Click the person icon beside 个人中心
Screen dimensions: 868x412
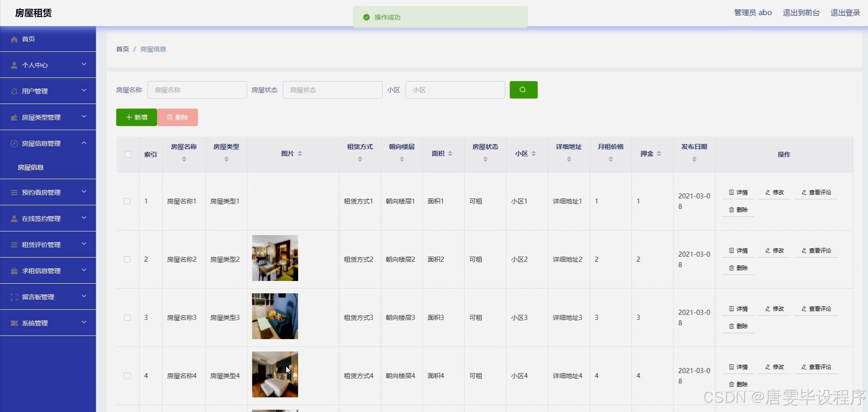tap(14, 65)
